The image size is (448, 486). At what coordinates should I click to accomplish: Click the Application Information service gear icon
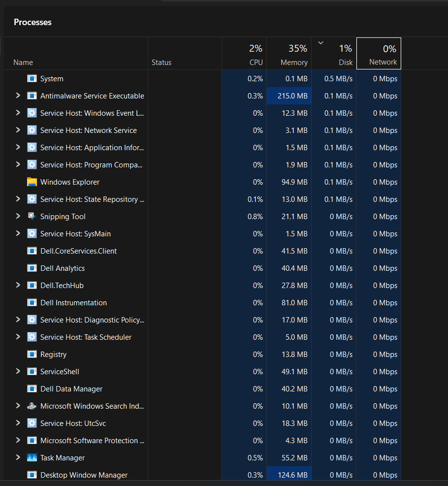32,147
